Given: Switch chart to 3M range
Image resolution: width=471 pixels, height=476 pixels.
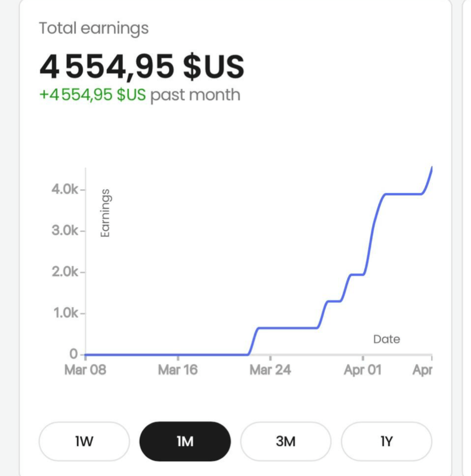Looking at the screenshot, I should click(x=285, y=441).
